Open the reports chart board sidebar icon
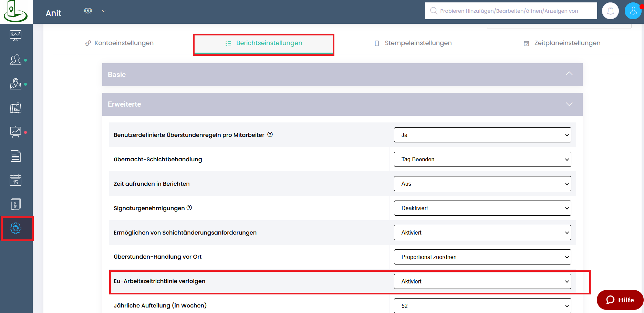 (x=15, y=132)
